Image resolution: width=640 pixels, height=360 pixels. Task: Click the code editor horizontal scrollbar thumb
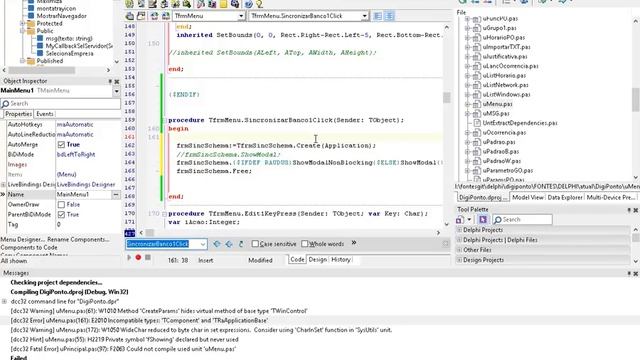[150, 233]
